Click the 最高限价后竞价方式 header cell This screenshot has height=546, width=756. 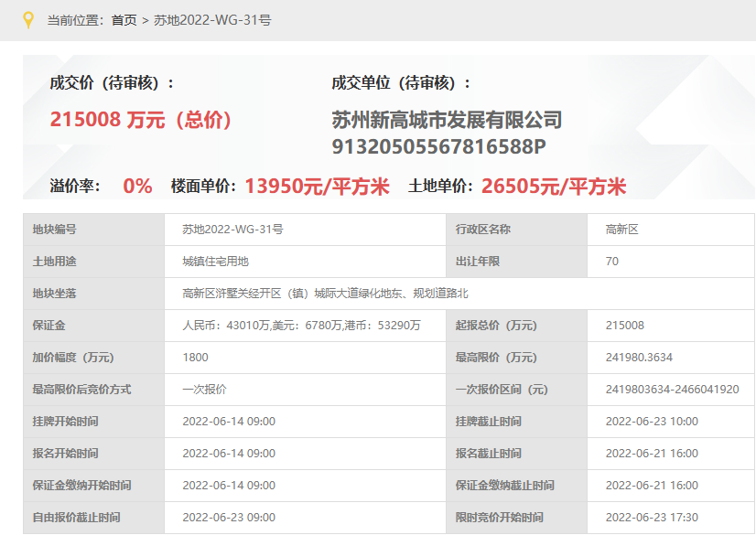click(x=94, y=390)
